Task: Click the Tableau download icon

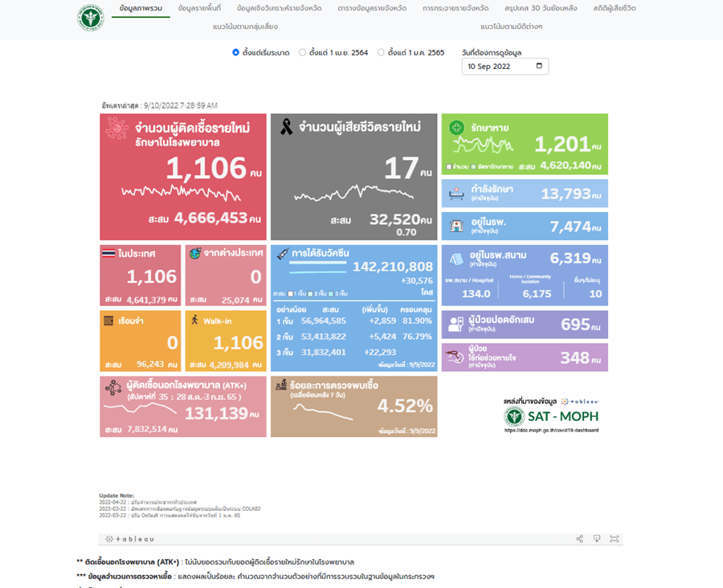Action: pyautogui.click(x=597, y=539)
